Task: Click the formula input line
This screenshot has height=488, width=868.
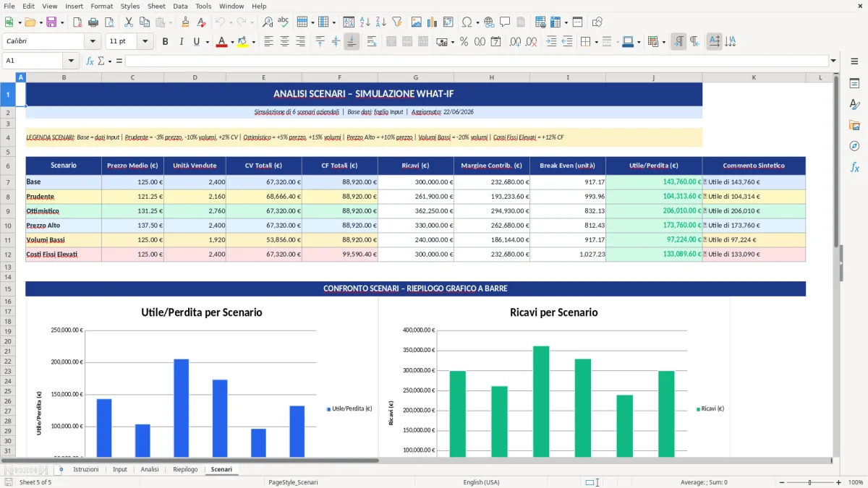Action: 476,61
